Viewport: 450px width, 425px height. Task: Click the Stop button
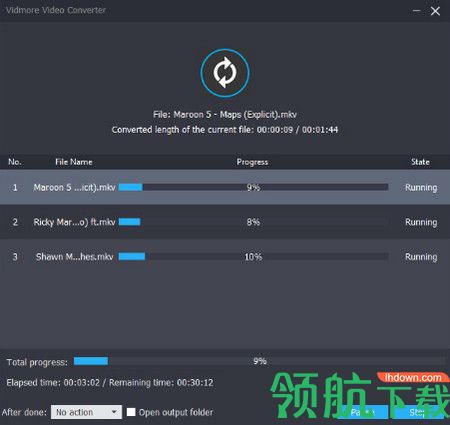coord(418,412)
